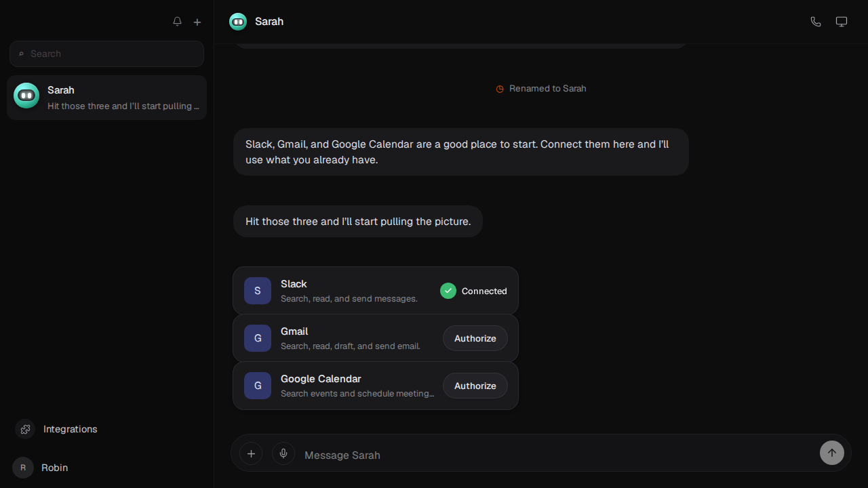Screen dimensions: 868x488
Task: Click the Slack connected checkmark
Action: coord(448,291)
